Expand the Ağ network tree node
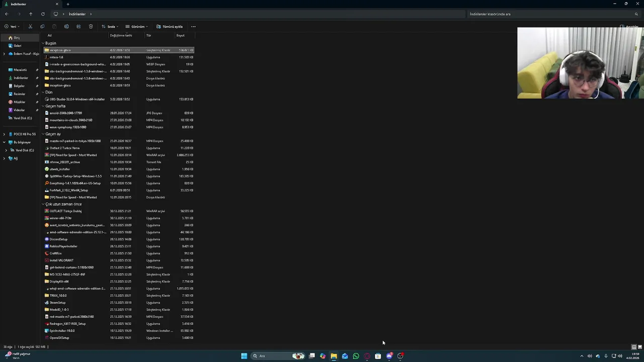Screen dimensions: 644x362 click(x=5, y=158)
